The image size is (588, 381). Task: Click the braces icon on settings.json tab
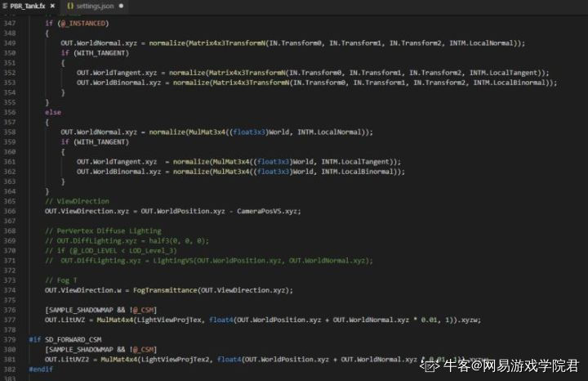point(70,6)
